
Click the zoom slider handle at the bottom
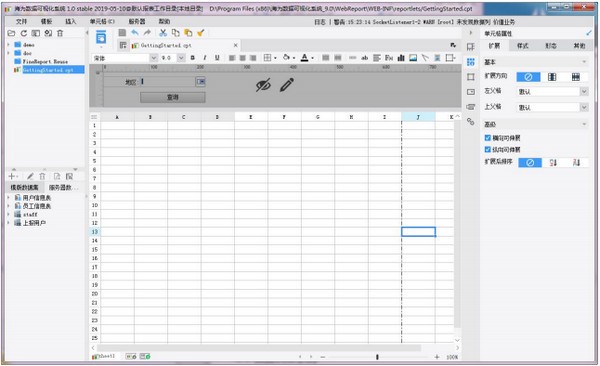[377, 357]
